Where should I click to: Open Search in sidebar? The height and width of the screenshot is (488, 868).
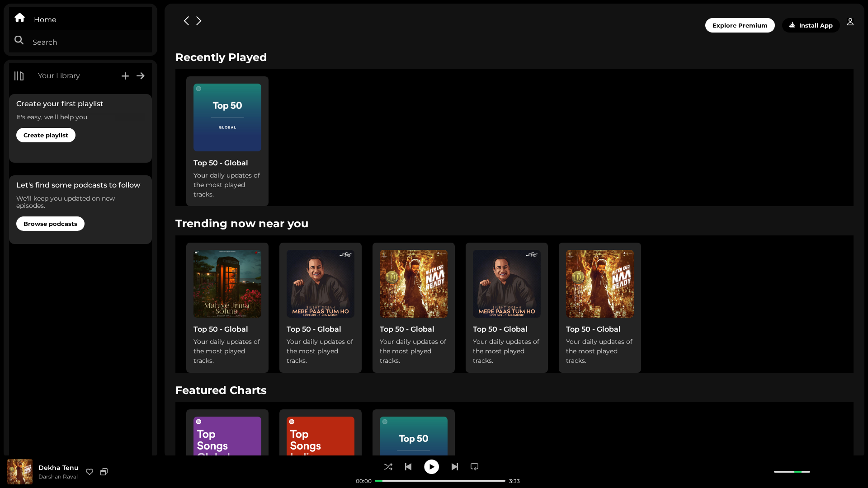click(80, 42)
